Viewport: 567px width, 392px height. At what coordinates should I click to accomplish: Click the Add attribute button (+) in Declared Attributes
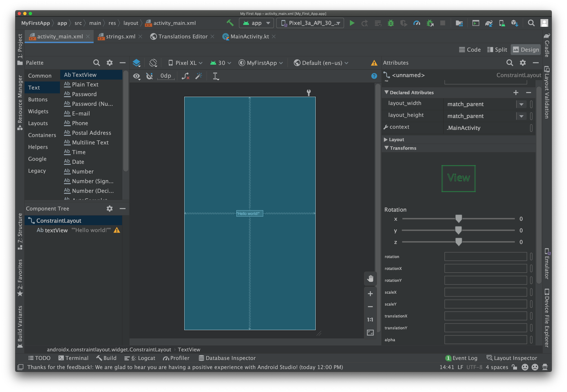pyautogui.click(x=516, y=92)
